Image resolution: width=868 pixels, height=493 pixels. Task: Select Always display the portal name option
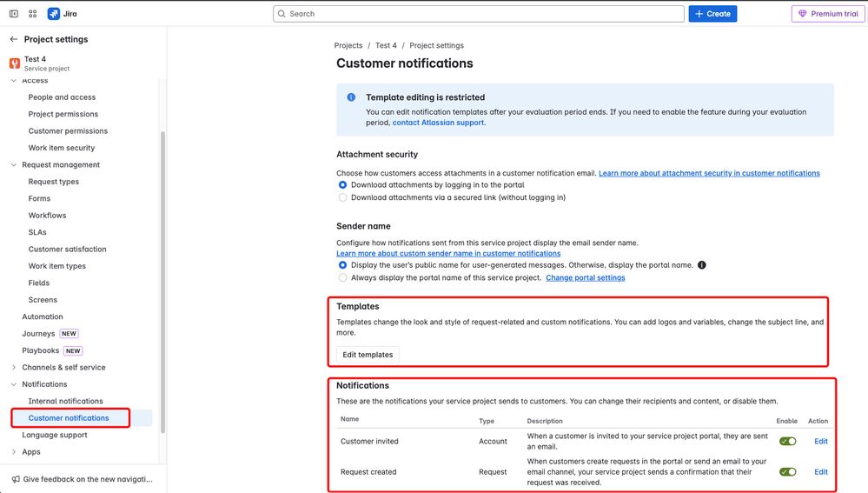point(342,277)
